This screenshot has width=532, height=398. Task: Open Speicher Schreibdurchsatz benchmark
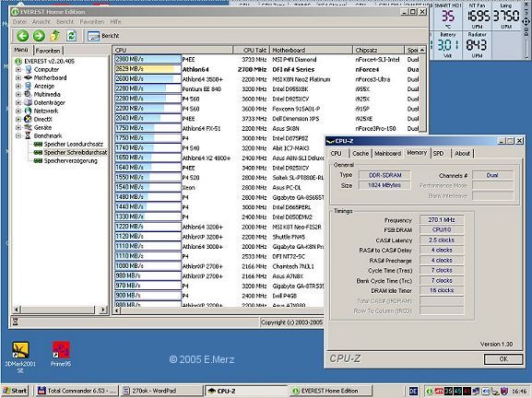[76, 153]
